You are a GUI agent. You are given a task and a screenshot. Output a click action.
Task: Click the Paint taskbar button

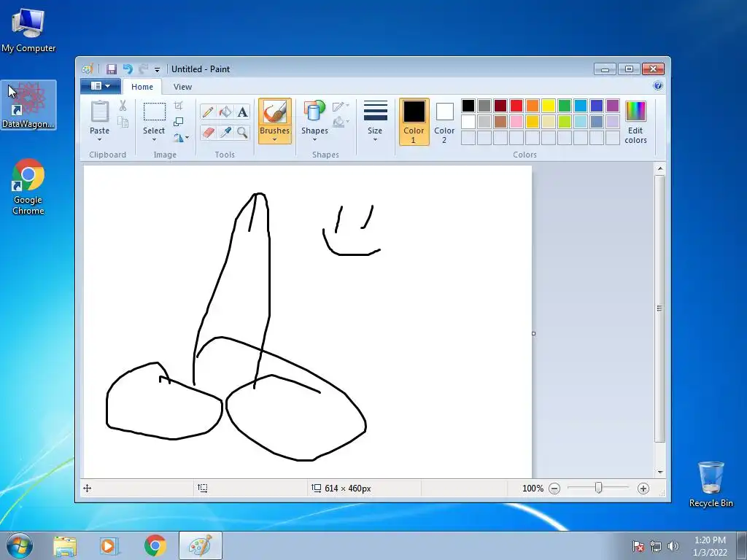pyautogui.click(x=200, y=545)
